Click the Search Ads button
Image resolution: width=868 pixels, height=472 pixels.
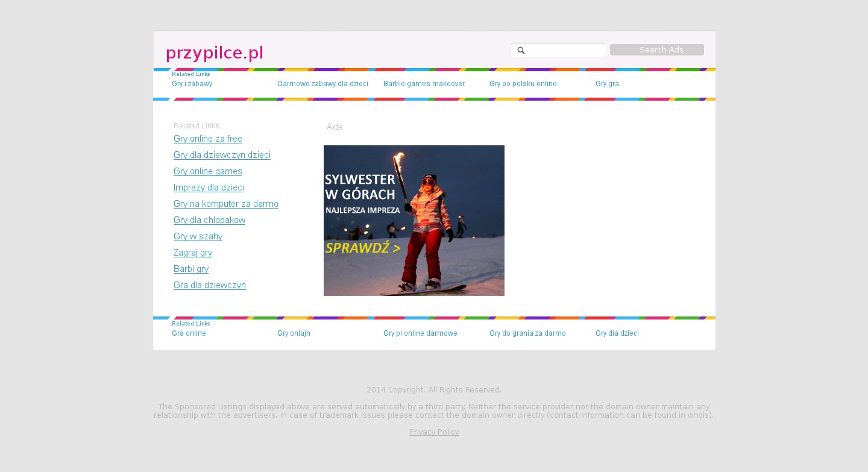(657, 50)
